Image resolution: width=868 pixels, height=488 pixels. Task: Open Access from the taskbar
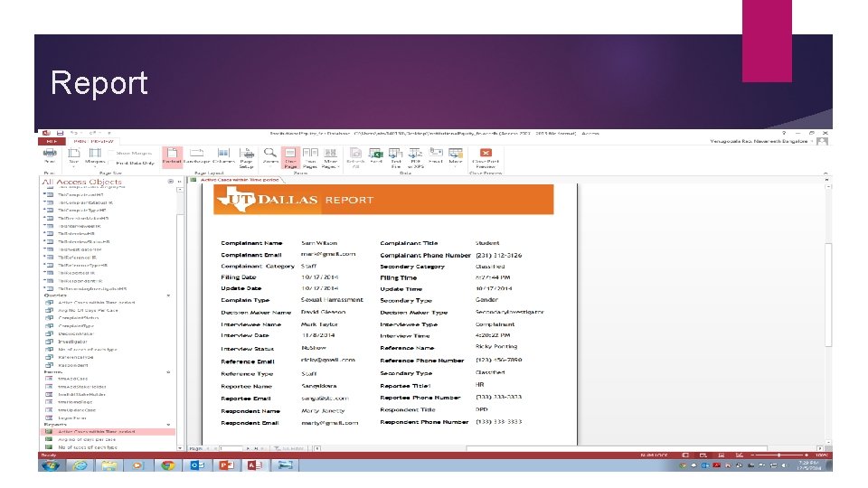(x=256, y=465)
